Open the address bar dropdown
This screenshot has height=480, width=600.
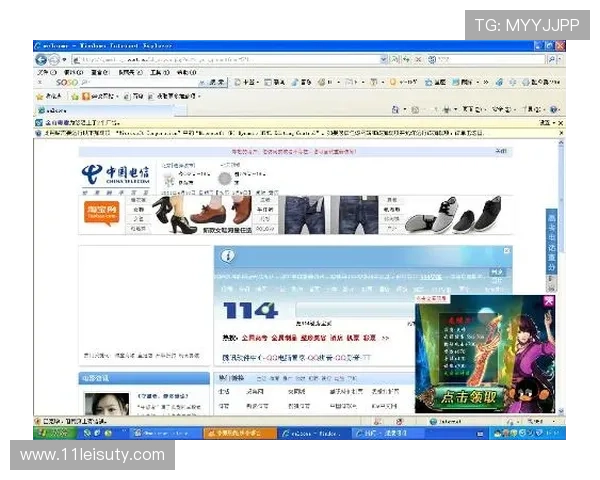tap(384, 60)
